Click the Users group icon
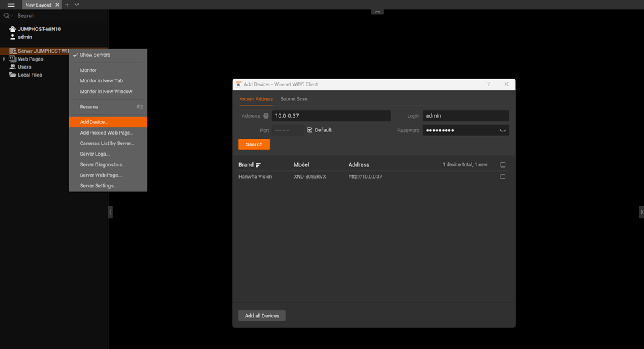644x349 pixels. coord(13,67)
